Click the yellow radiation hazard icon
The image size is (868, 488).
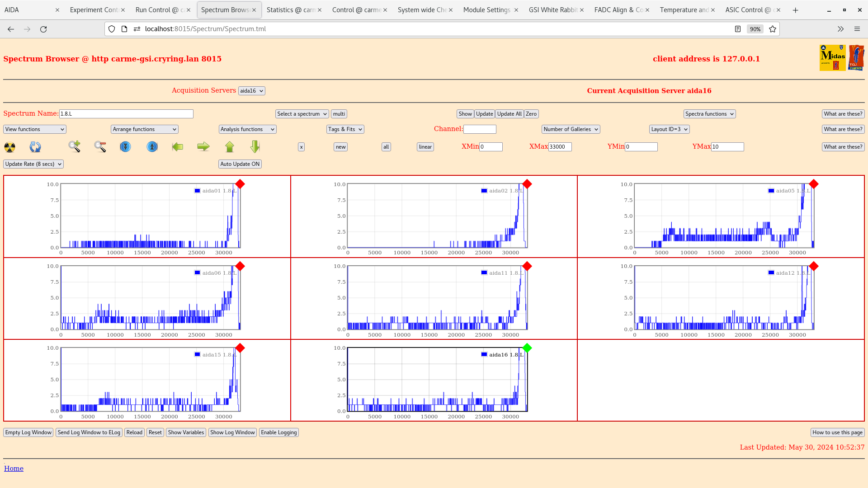[9, 147]
